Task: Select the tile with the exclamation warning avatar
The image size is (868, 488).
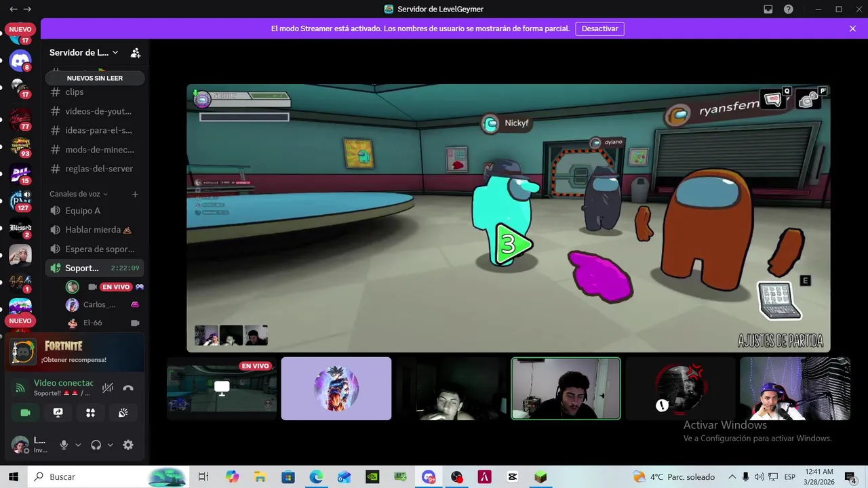Action: pos(680,388)
